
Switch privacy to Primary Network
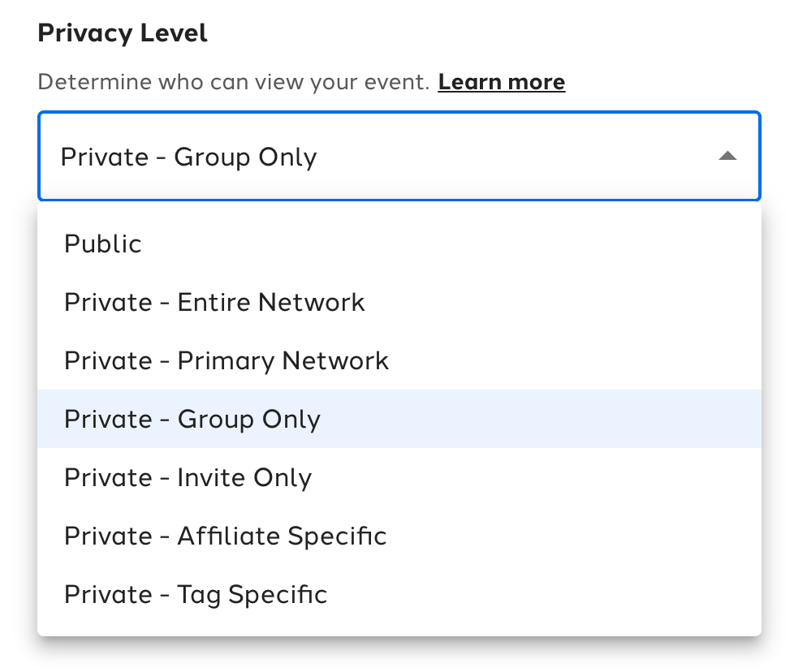pyautogui.click(x=227, y=361)
